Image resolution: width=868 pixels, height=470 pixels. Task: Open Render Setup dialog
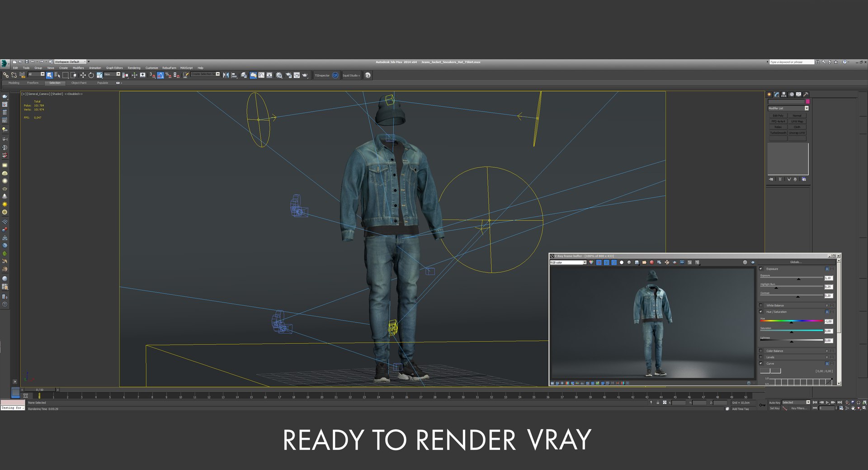coord(288,75)
